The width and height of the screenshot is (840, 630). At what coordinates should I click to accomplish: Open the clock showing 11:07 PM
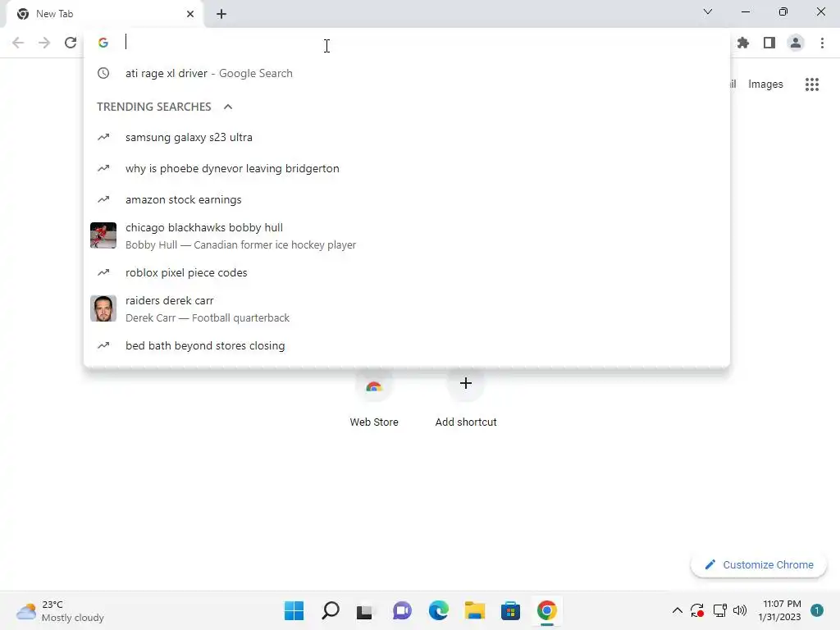(779, 610)
